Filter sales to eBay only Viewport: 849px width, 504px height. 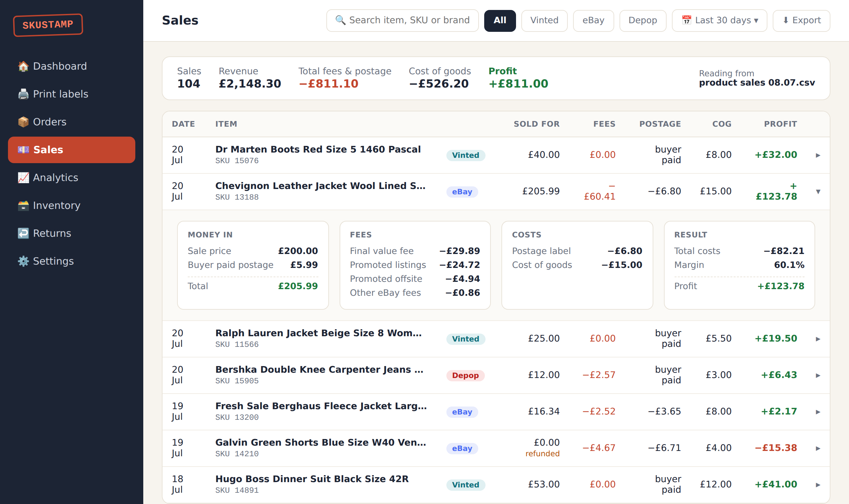[593, 20]
